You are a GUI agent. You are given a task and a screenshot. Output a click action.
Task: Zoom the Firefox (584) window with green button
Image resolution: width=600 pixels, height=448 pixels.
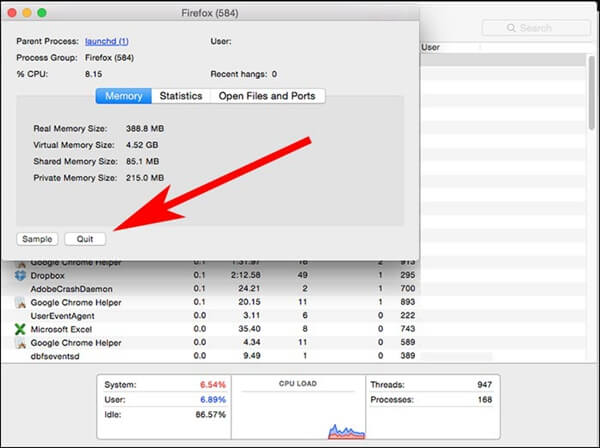[42, 13]
